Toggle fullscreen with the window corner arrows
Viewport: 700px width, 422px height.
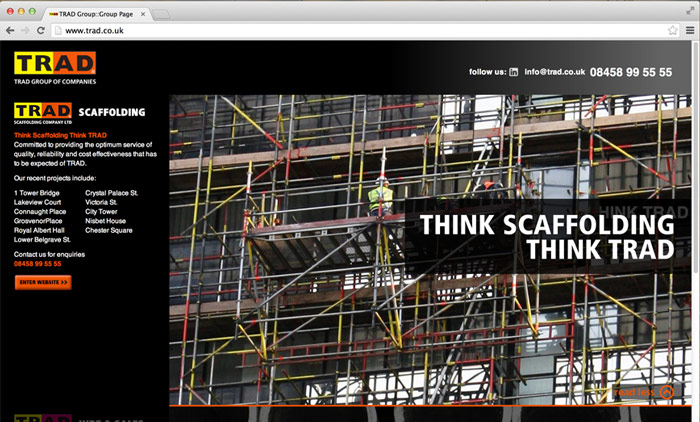[x=690, y=11]
